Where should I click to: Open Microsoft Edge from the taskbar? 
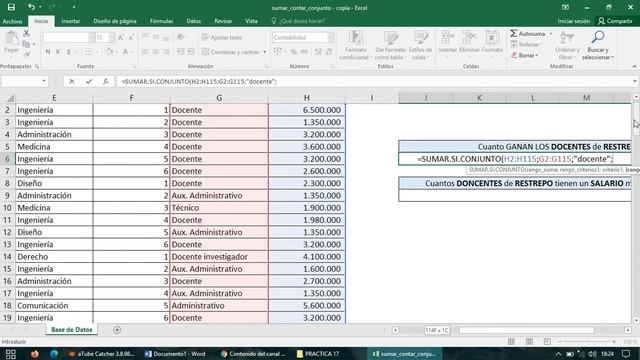54,354
